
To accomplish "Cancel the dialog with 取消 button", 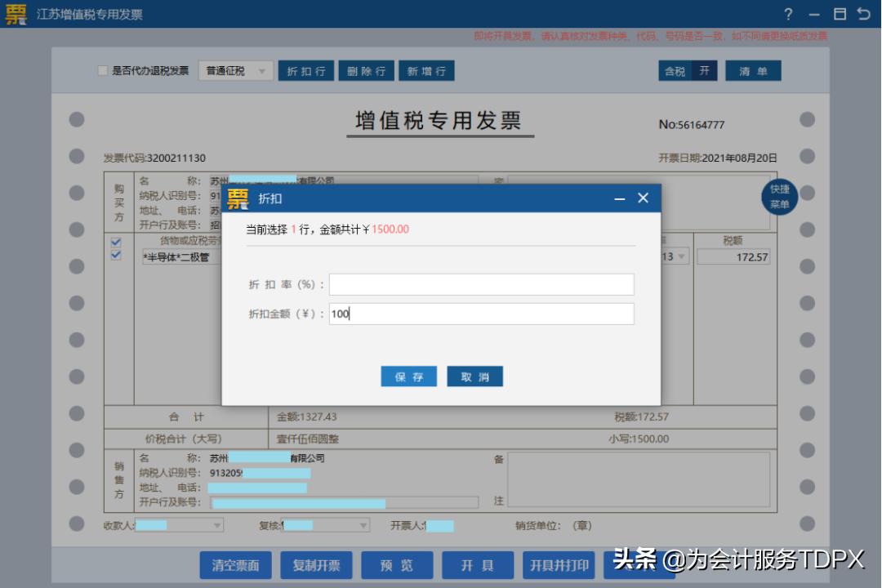I will point(474,376).
